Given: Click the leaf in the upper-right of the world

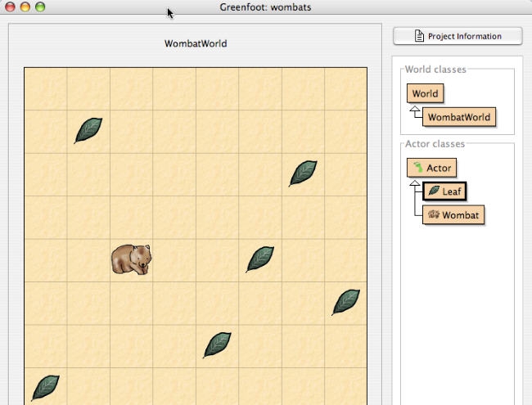Looking at the screenshot, I should tap(303, 173).
